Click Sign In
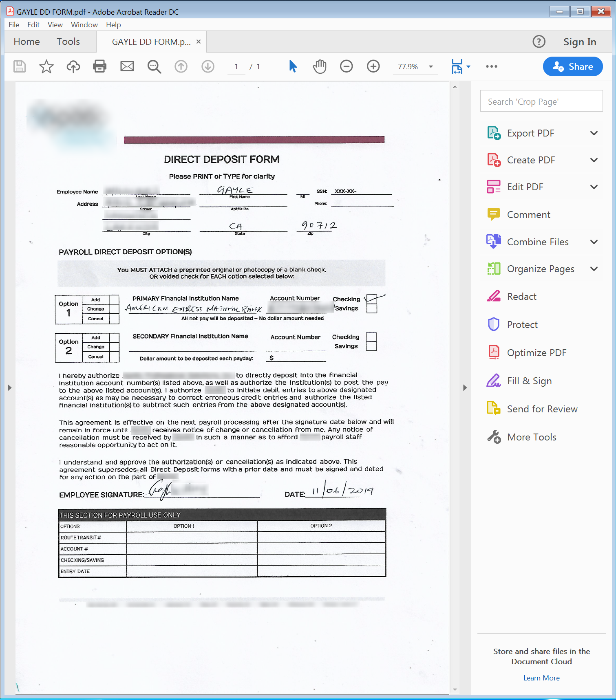616x700 pixels. point(580,42)
